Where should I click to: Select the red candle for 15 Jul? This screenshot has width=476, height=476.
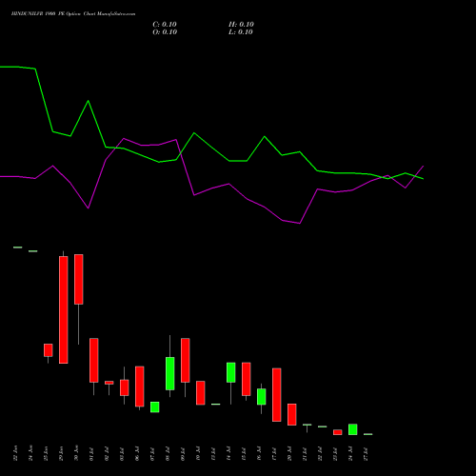[x=247, y=379]
